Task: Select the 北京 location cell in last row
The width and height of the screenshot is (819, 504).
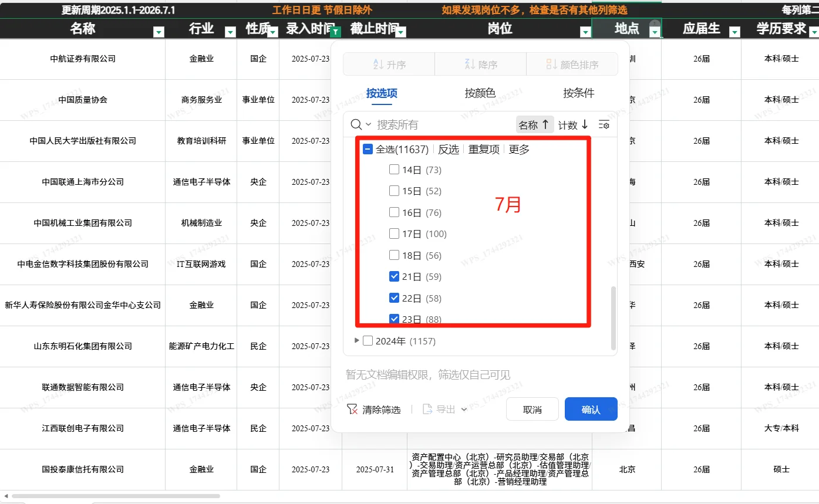Action: (627, 469)
